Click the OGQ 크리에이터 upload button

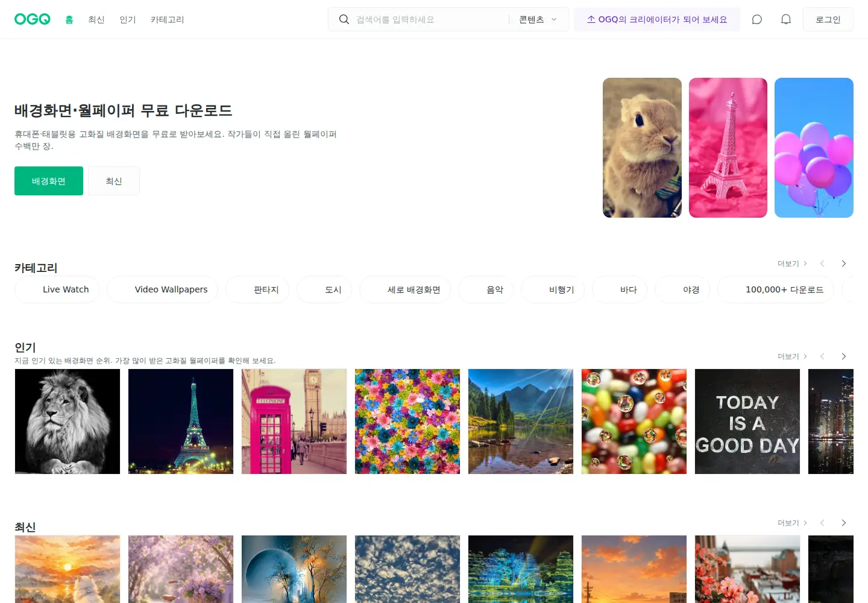pos(657,19)
